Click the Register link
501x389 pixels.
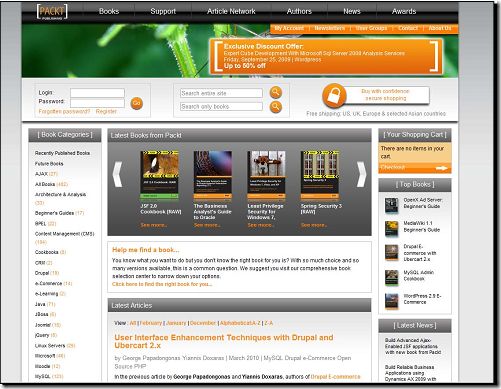click(106, 111)
